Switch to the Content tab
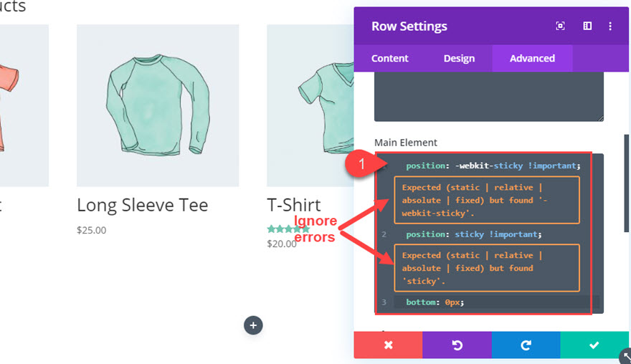Image resolution: width=631 pixels, height=364 pixels. tap(389, 58)
